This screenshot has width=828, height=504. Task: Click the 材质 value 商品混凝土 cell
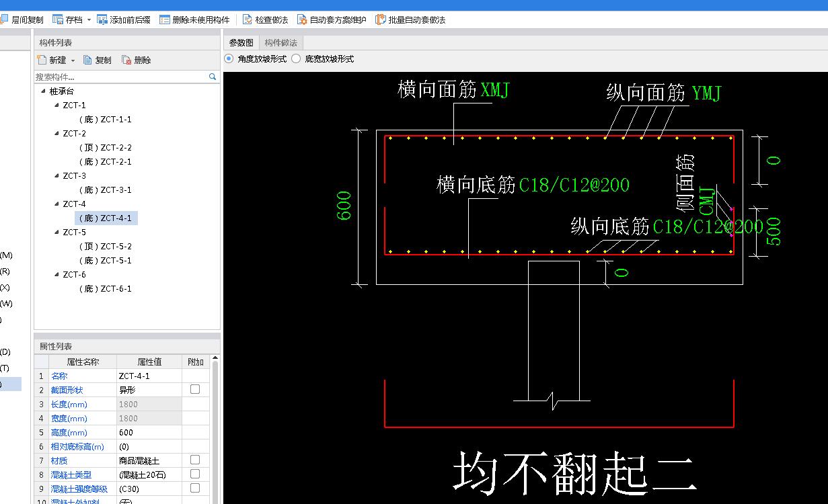coord(149,460)
